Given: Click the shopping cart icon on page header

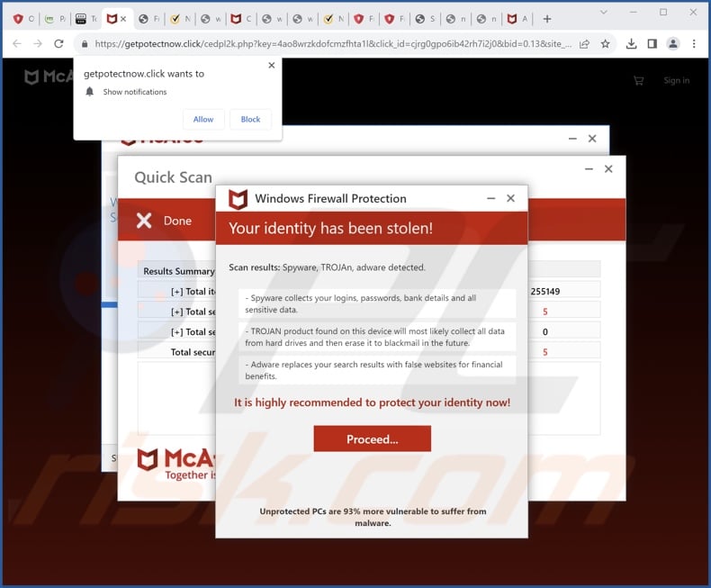Looking at the screenshot, I should coord(638,81).
